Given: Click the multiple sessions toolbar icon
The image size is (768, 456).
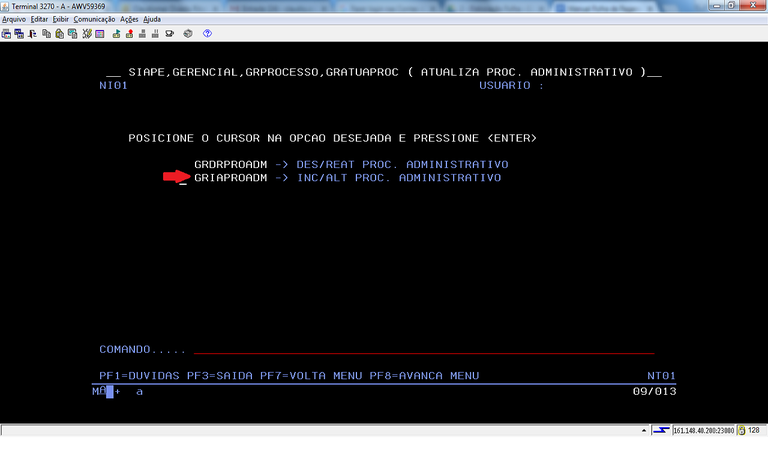Looking at the screenshot, I should pos(19,34).
